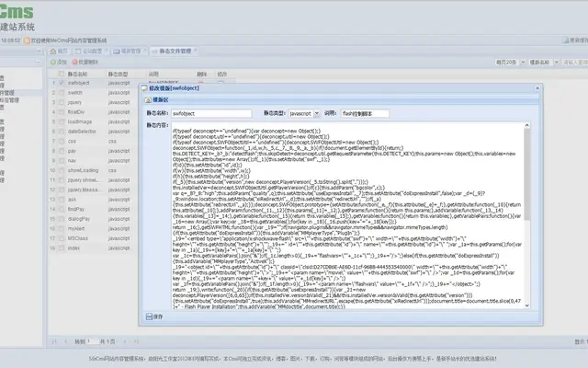Check the switch row checkbox
588x368 pixels.
pyautogui.click(x=62, y=93)
